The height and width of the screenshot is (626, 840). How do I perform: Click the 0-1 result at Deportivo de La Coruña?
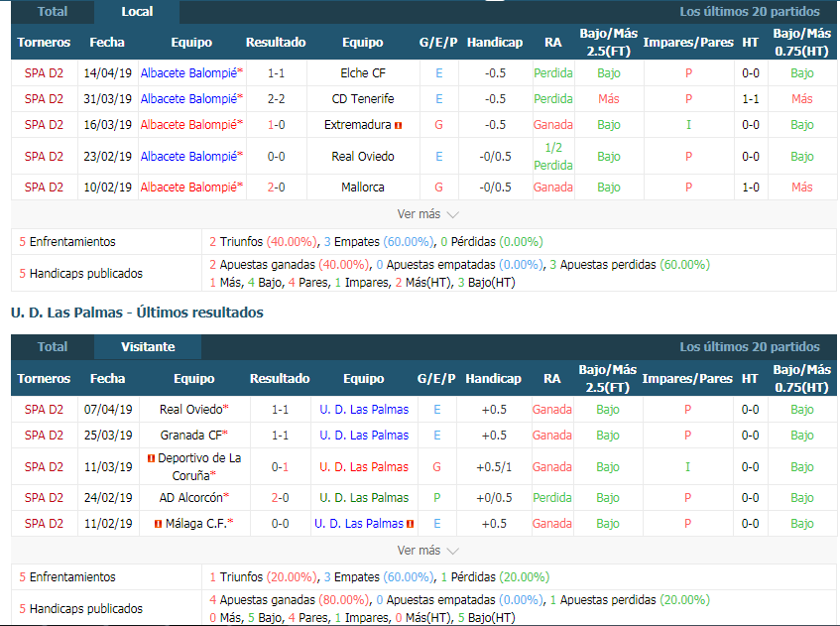point(281,467)
